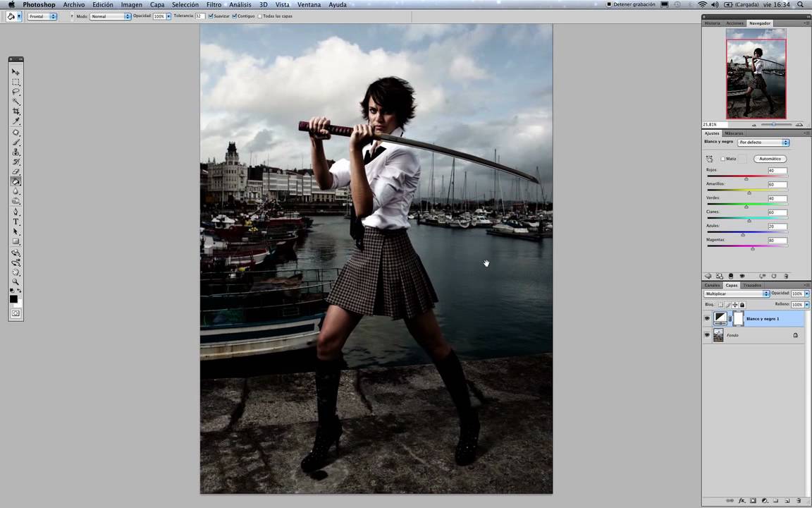The height and width of the screenshot is (508, 812).
Task: Open the options bar Opacidad dropdown arrow
Action: 168,17
